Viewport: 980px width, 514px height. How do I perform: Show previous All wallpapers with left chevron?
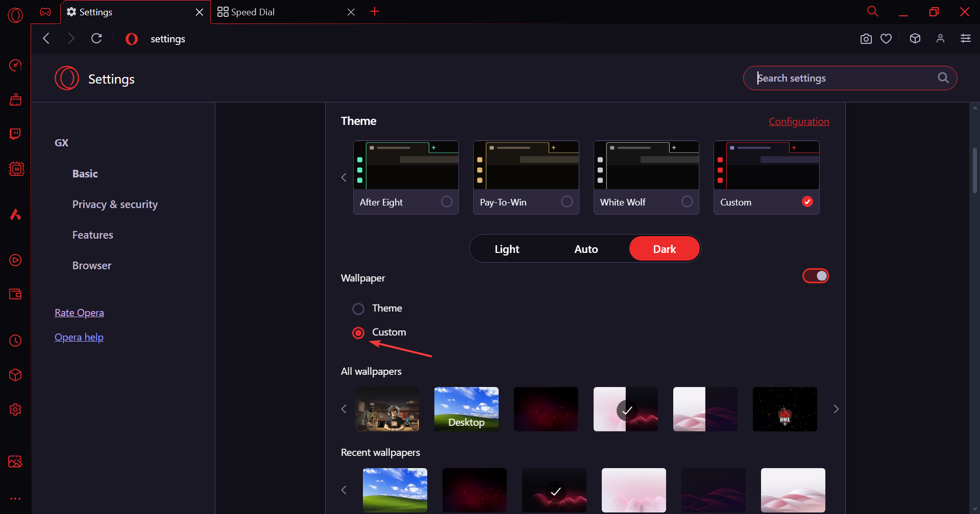[344, 409]
